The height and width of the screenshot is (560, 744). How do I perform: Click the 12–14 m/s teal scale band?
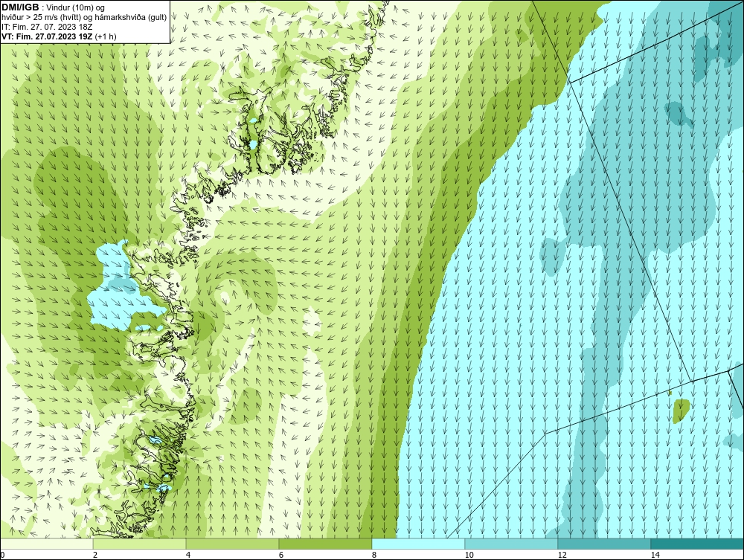(604, 544)
